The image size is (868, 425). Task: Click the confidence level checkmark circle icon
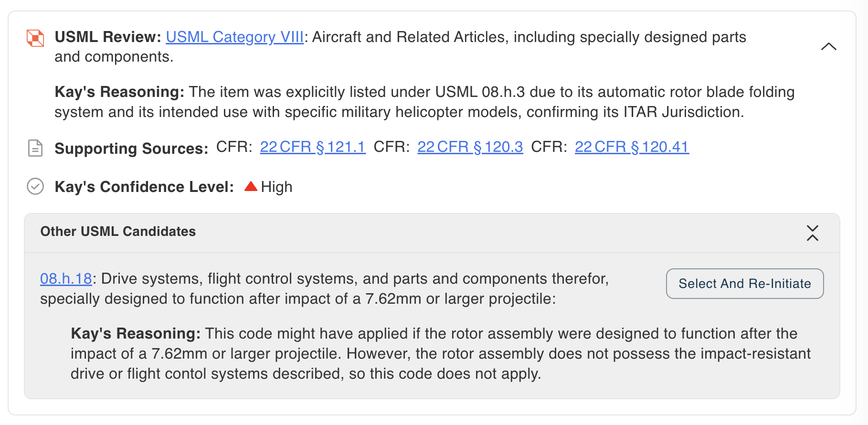(35, 186)
